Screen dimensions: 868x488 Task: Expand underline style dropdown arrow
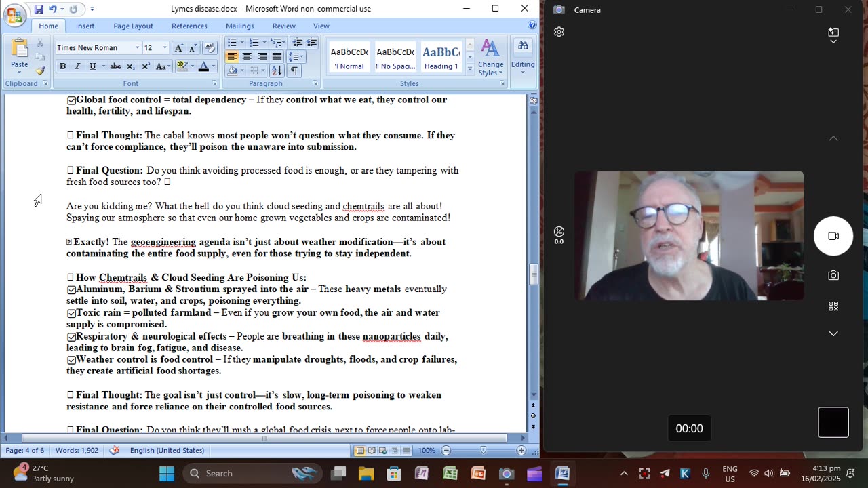(x=102, y=66)
